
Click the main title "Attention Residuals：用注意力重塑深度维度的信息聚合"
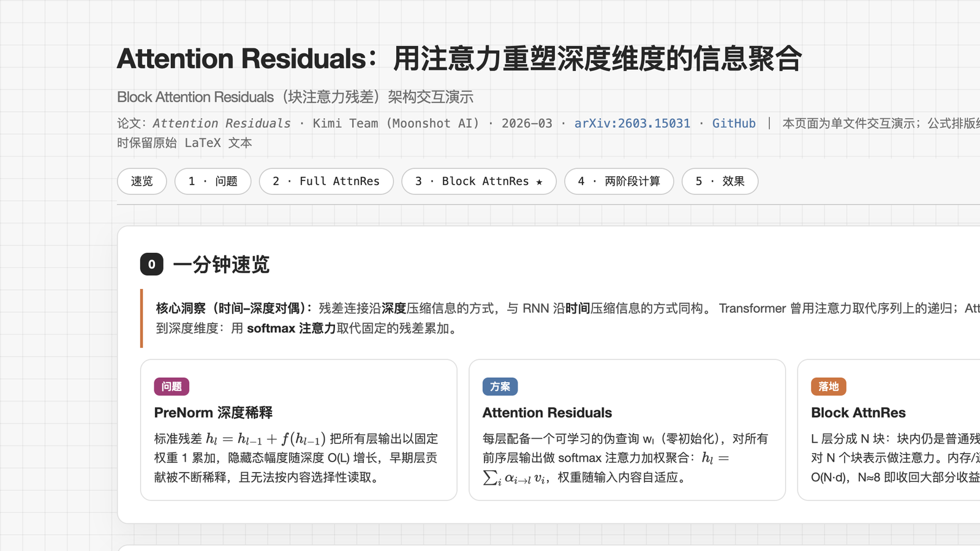click(x=459, y=59)
